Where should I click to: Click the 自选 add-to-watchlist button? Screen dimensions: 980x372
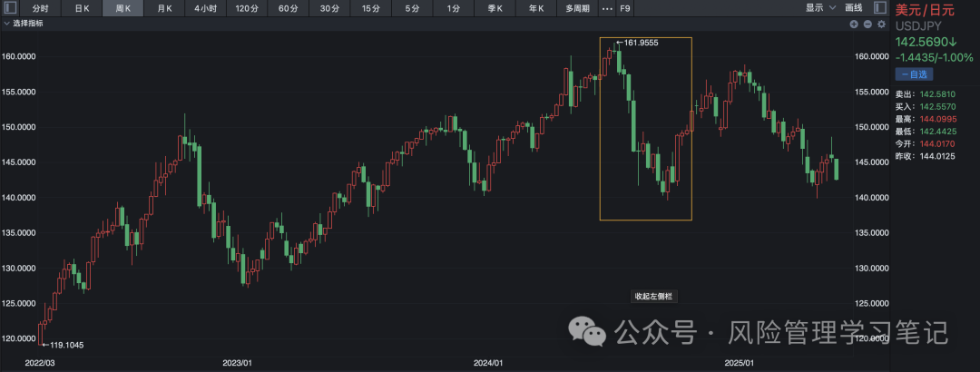(x=914, y=73)
